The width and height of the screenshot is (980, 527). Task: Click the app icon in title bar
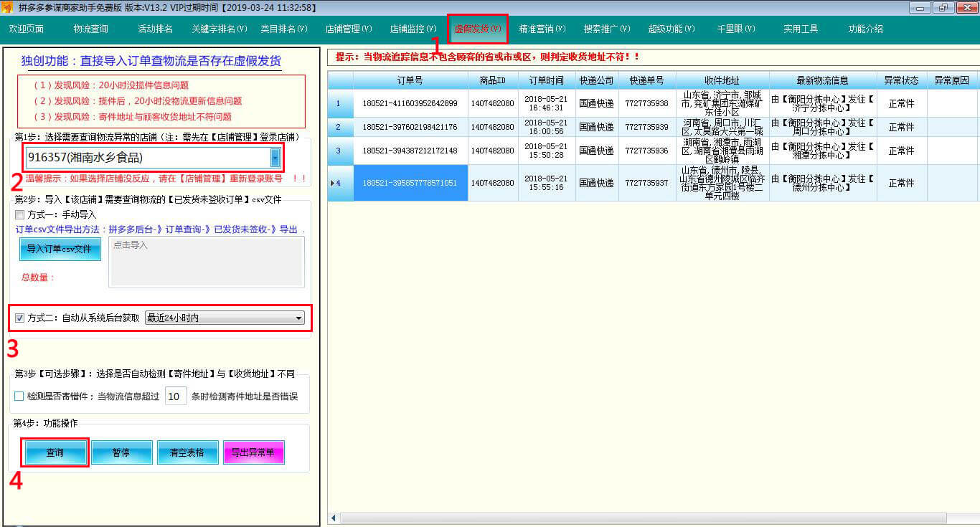click(x=8, y=7)
